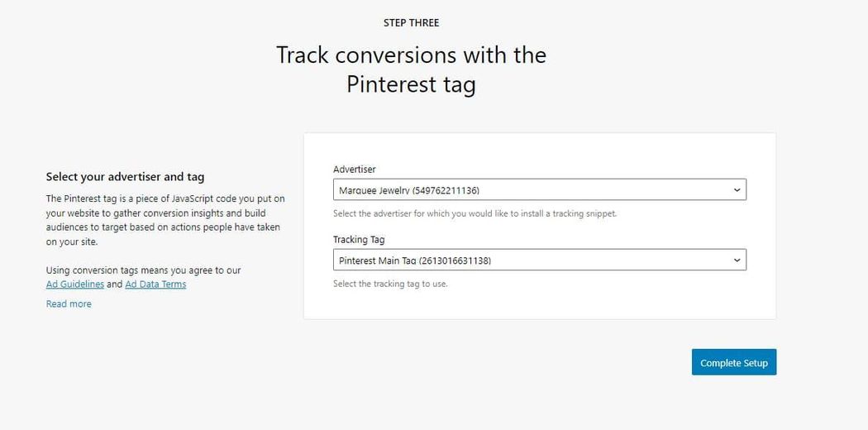
Task: Click the chevron arrow of the Tracking Tag select
Action: click(737, 260)
